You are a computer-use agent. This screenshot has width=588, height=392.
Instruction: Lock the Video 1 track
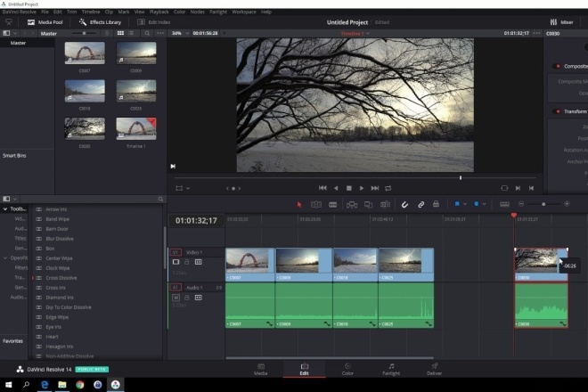point(187,262)
